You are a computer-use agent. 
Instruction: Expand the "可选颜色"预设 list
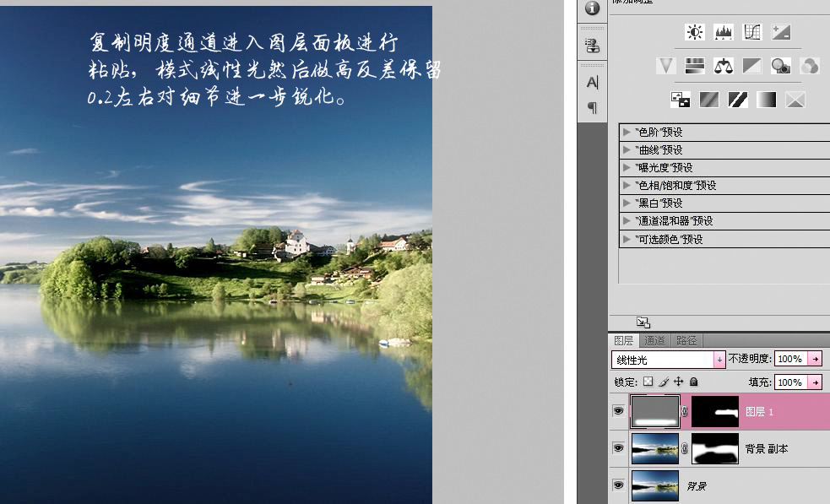tap(627, 239)
